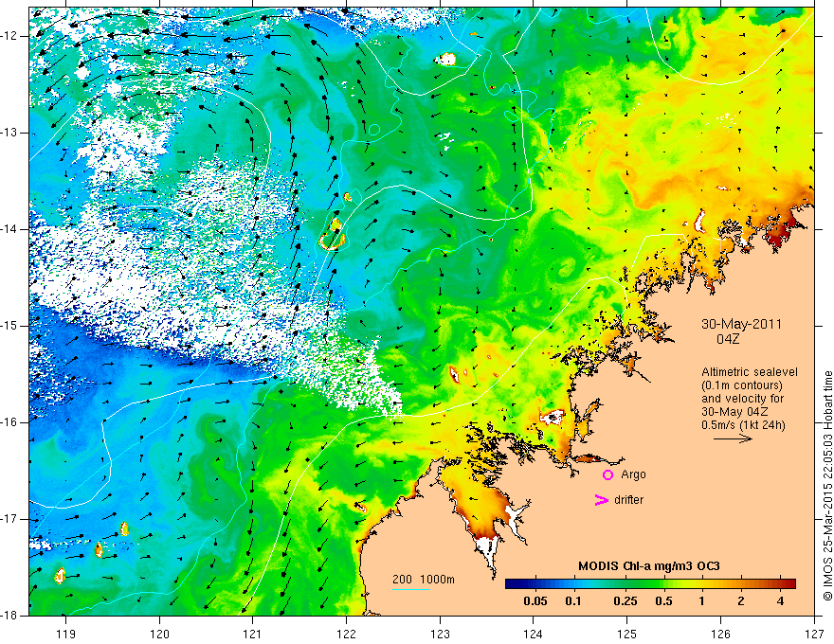Click the colorbar tick label 2
The image size is (834, 644).
741,601
